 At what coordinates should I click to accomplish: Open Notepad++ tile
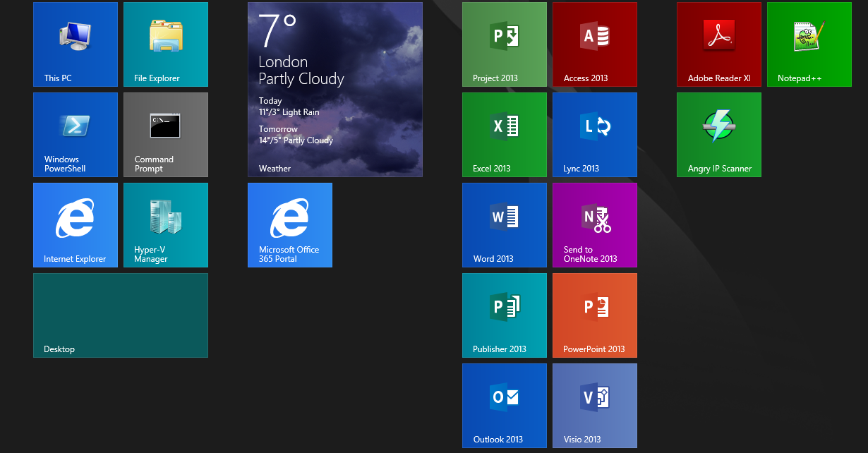click(x=809, y=44)
